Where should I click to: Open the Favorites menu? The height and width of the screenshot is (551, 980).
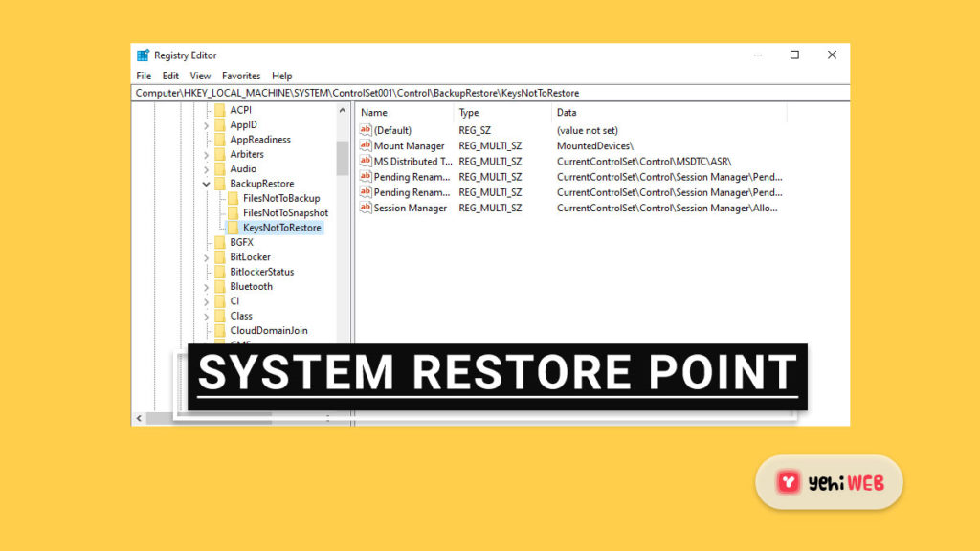241,76
